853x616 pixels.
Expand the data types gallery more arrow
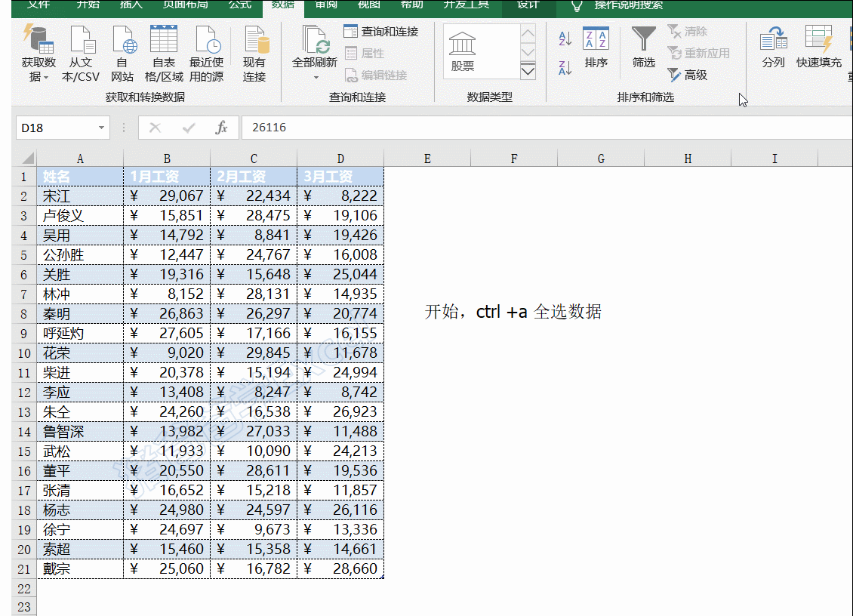coord(528,71)
